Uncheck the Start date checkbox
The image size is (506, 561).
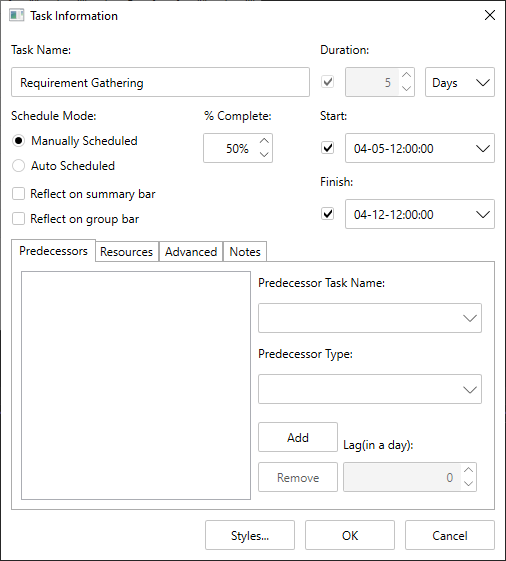click(x=327, y=148)
